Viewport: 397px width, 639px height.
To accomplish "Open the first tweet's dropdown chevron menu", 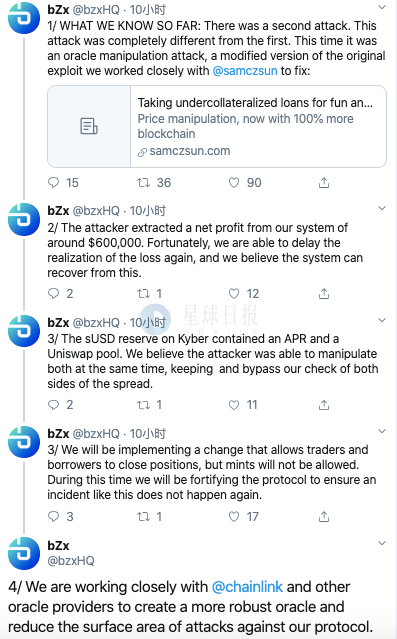I will click(x=382, y=7).
